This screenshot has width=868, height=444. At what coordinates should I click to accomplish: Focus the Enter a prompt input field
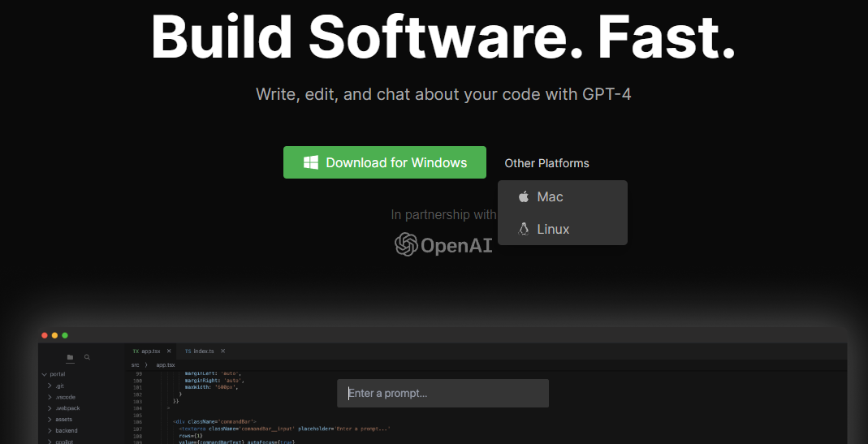coord(443,394)
